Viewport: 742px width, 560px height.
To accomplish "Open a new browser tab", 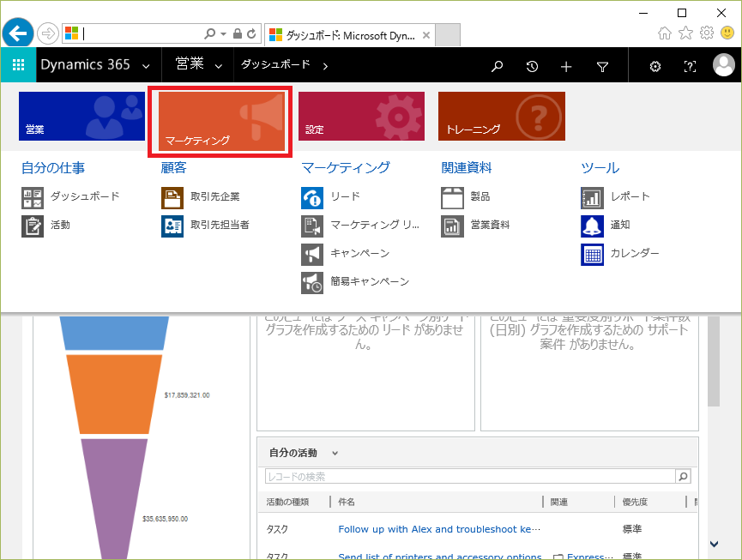I will (x=448, y=35).
